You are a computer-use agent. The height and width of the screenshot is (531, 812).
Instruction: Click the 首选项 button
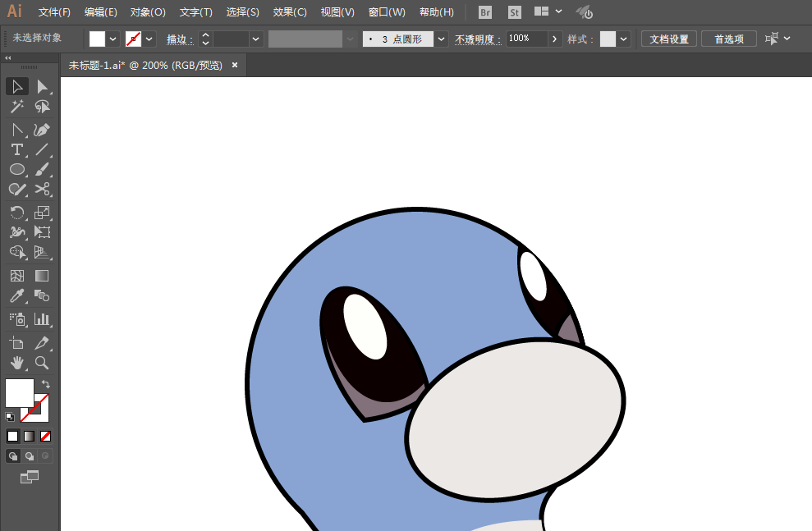tap(729, 39)
